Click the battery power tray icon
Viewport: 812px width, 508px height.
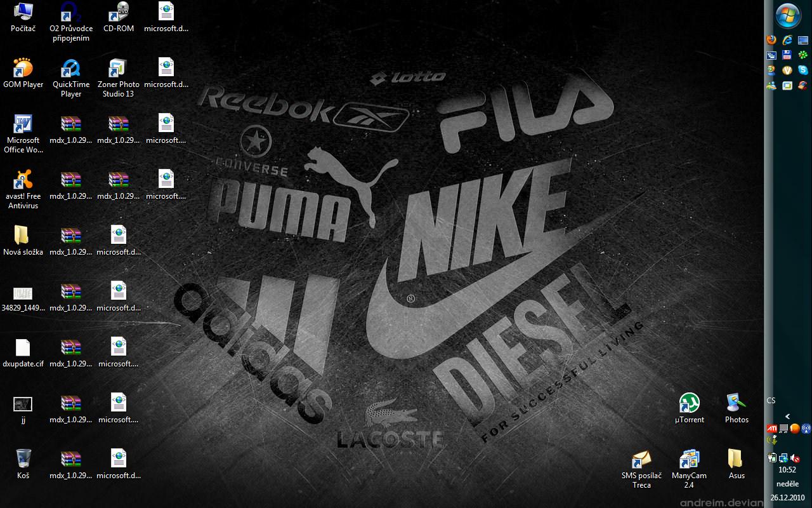(772, 457)
